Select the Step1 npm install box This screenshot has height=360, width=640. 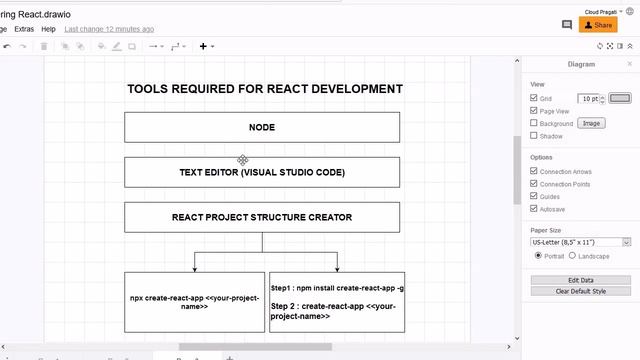pos(337,302)
